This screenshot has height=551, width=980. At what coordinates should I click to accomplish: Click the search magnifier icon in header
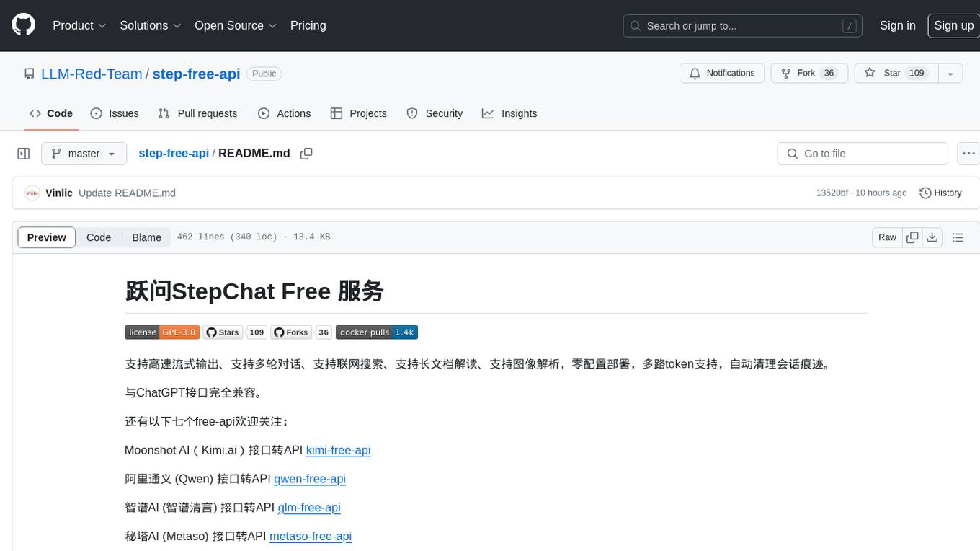[636, 26]
